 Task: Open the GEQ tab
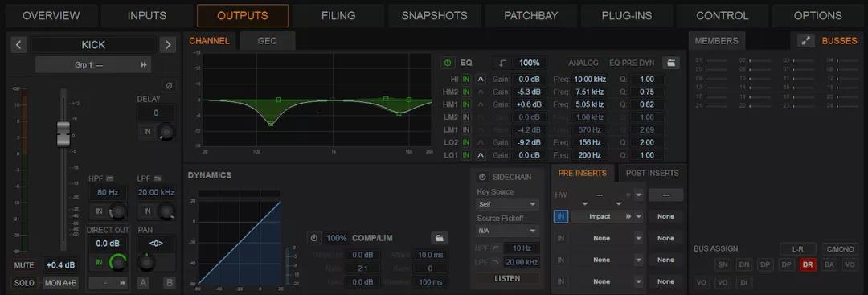pos(267,41)
